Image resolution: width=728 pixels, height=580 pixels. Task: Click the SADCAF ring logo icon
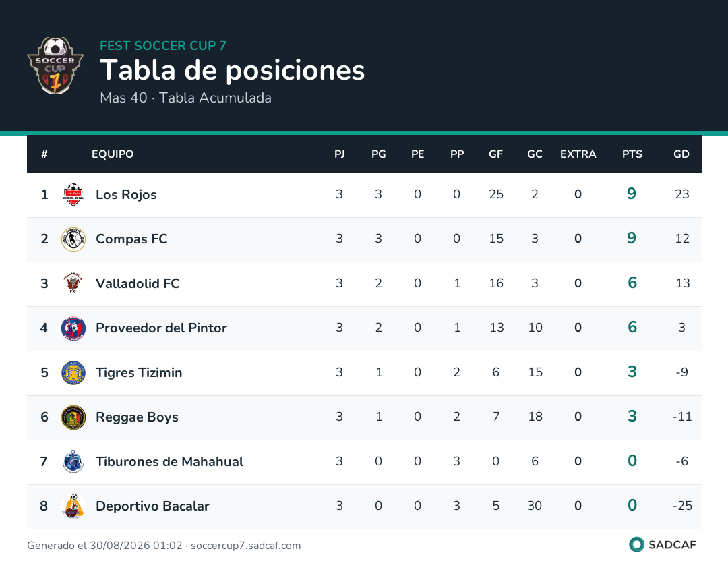click(636, 544)
